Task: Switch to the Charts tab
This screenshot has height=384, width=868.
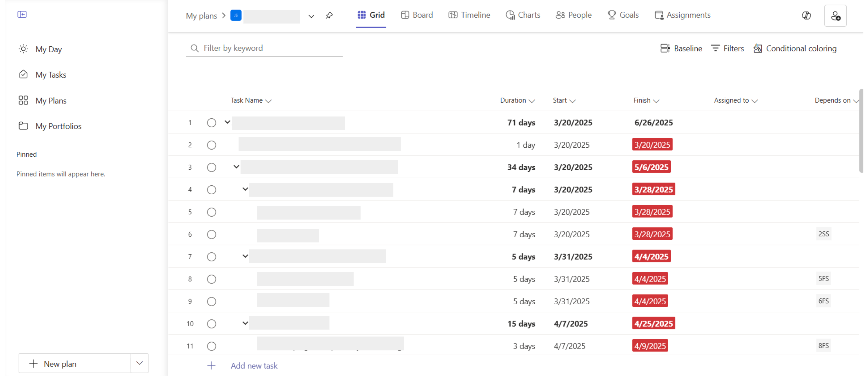Action: click(x=522, y=15)
